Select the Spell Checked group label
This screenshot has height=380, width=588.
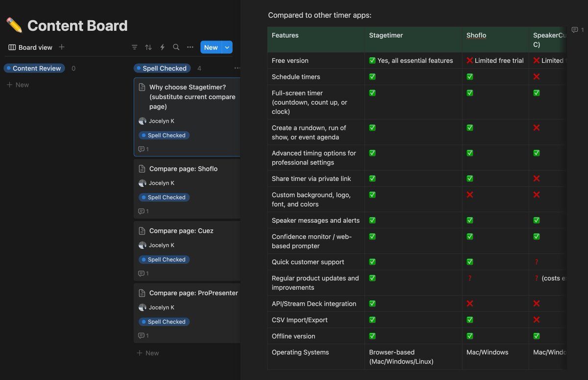tap(162, 68)
